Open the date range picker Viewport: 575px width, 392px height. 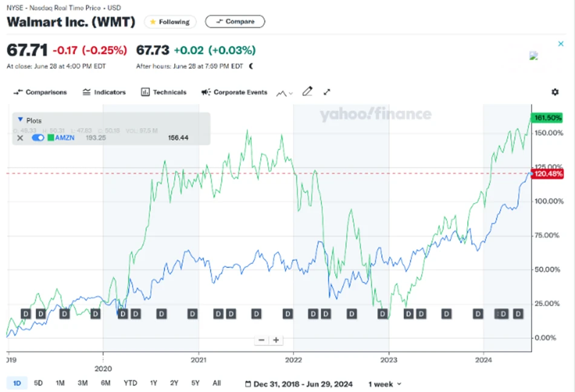tap(301, 384)
